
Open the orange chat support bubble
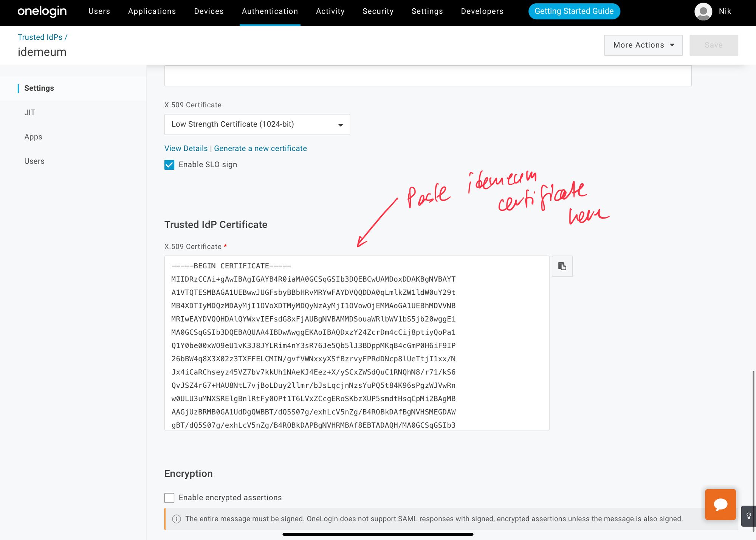point(720,504)
